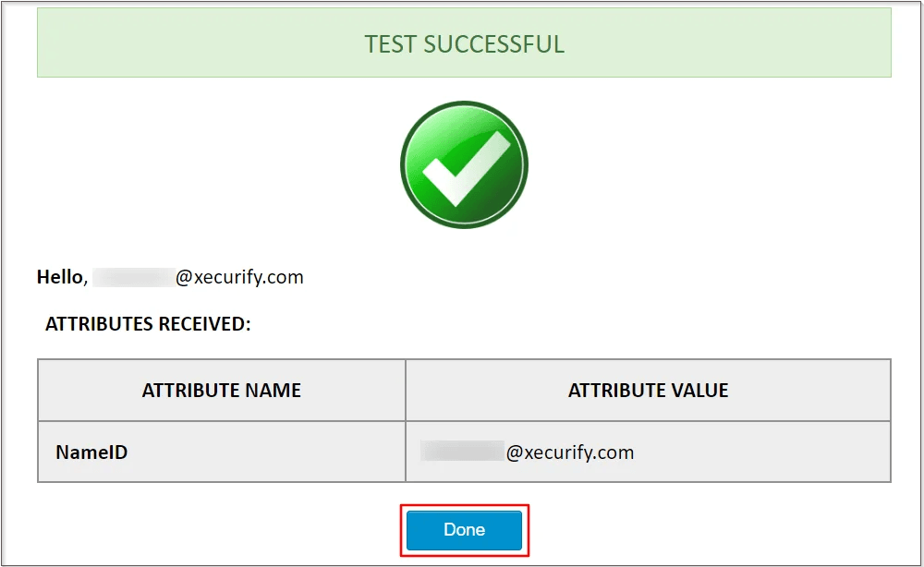Click the blue Done button
924x567 pixels.
(464, 530)
